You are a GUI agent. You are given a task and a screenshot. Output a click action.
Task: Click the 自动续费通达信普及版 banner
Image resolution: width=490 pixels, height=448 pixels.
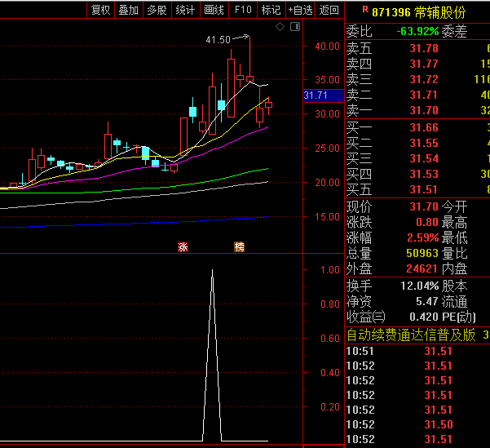click(x=411, y=335)
